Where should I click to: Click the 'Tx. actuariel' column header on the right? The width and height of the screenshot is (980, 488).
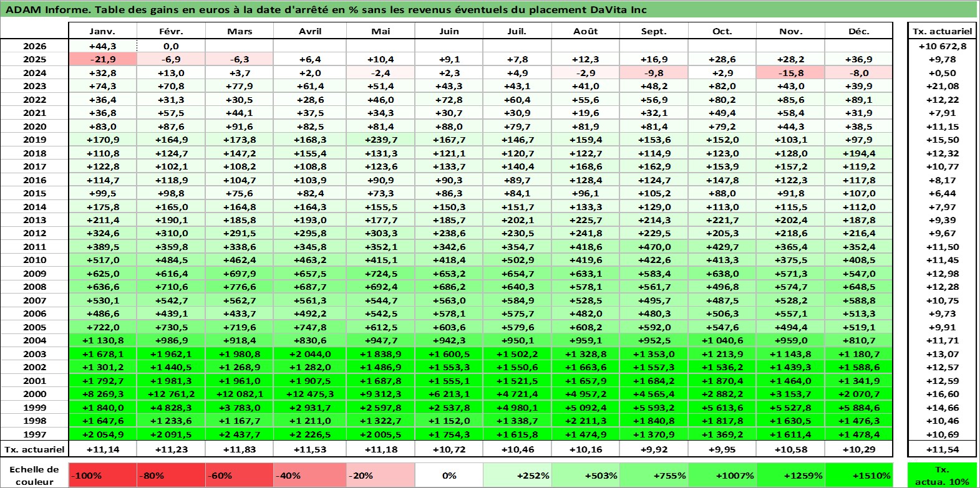point(942,31)
